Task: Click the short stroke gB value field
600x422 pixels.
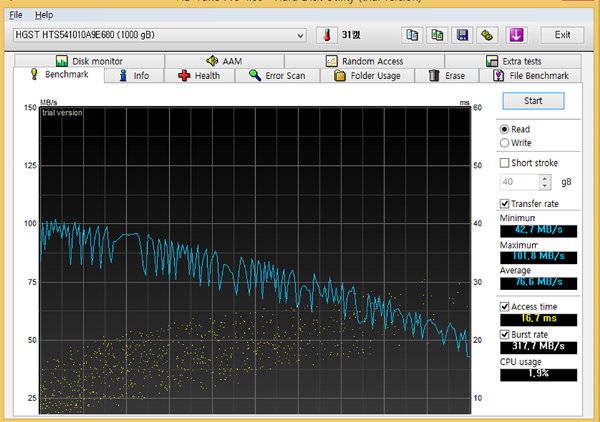Action: (520, 182)
